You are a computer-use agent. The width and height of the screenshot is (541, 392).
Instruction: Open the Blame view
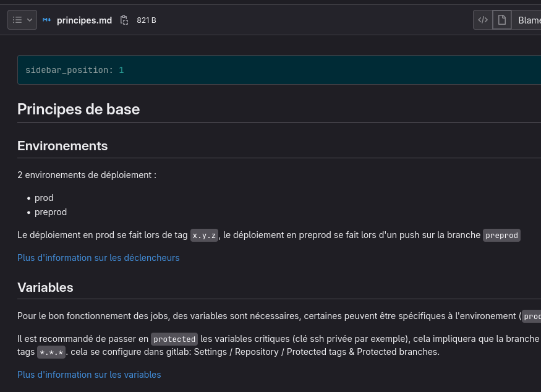(x=529, y=20)
